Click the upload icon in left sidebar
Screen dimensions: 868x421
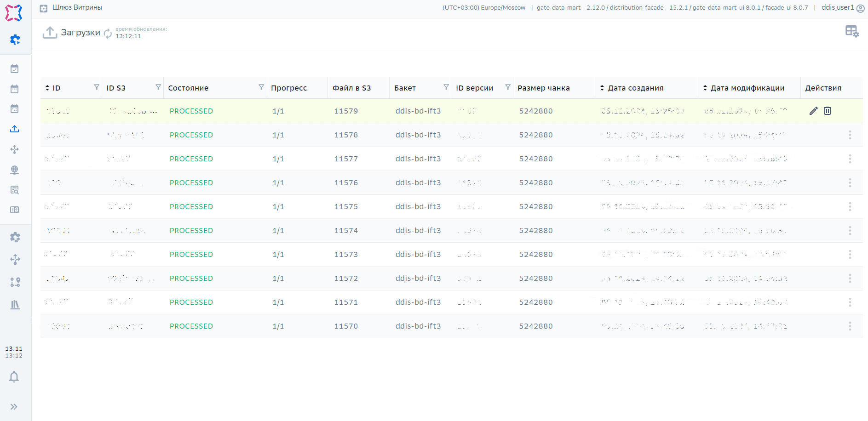point(15,129)
